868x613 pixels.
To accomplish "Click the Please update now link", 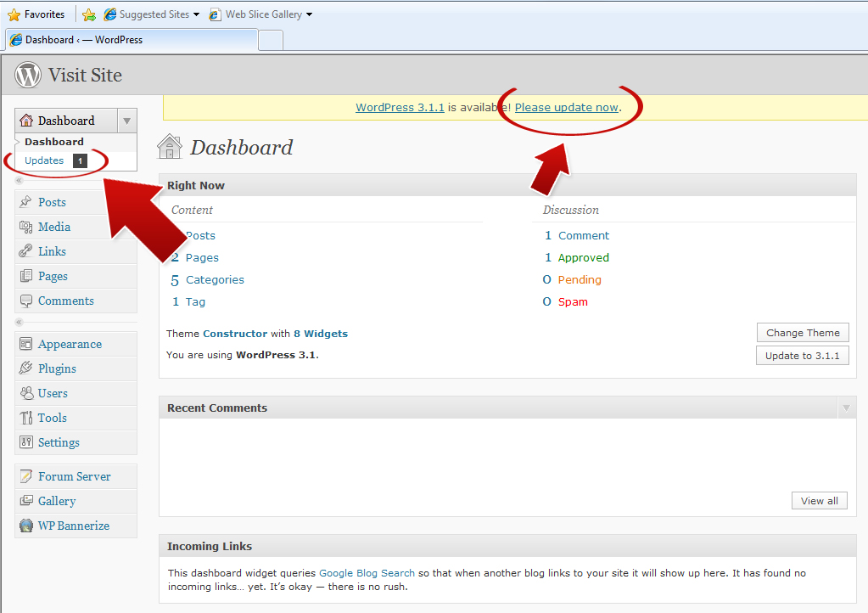I will 566,108.
